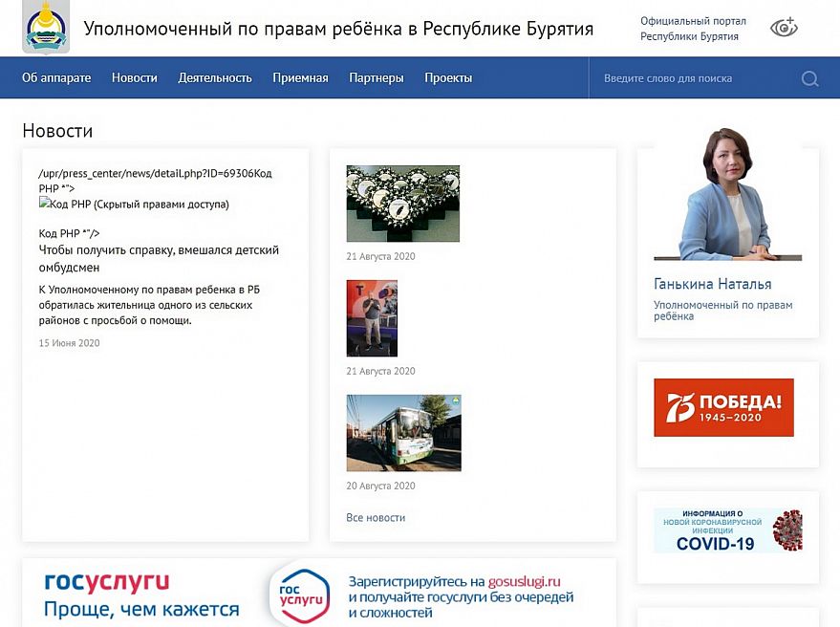Open the COVID-19 information banner
The image size is (840, 627).
click(727, 530)
